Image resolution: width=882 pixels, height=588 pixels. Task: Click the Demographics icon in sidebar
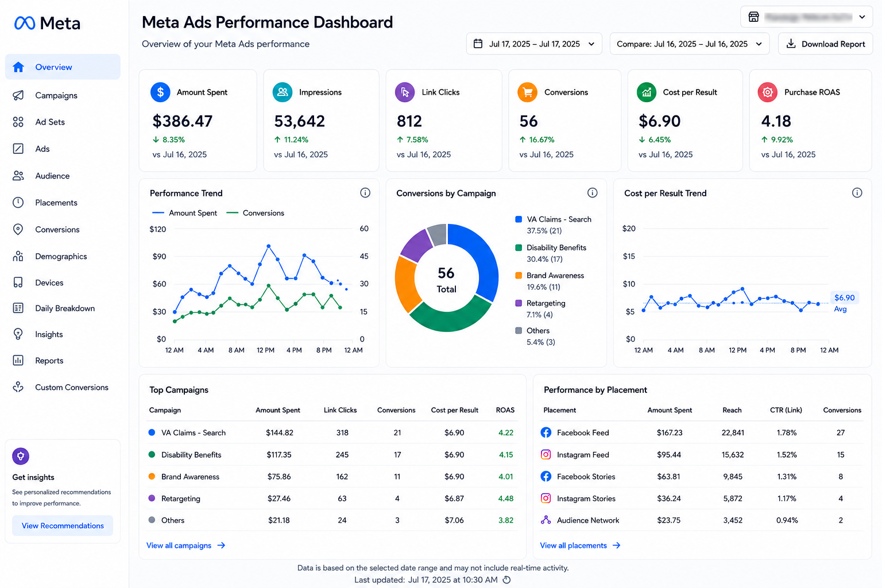pos(18,256)
